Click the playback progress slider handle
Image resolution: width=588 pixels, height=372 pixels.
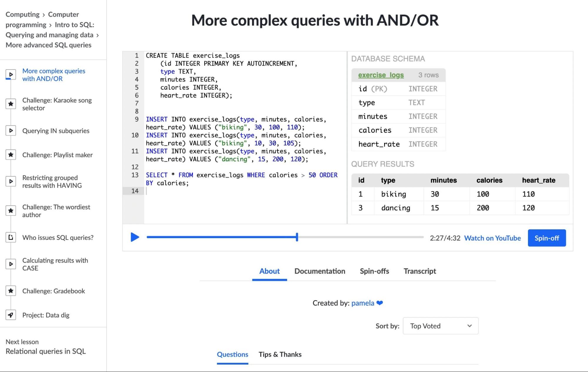[297, 237]
